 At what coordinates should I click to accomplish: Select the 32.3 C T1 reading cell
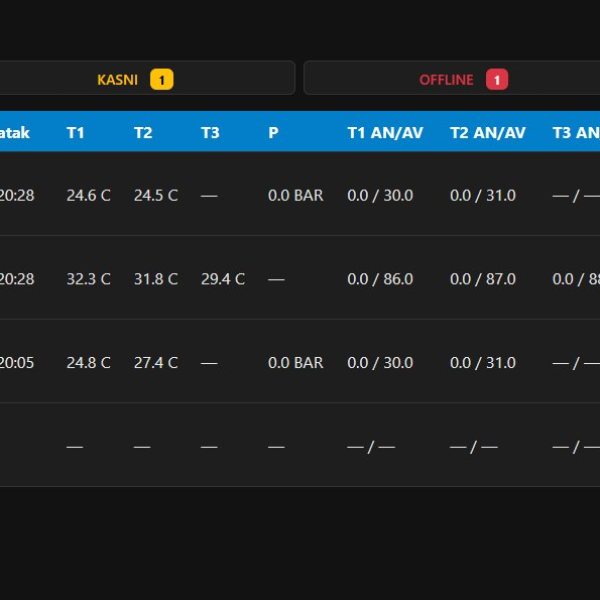coord(88,279)
